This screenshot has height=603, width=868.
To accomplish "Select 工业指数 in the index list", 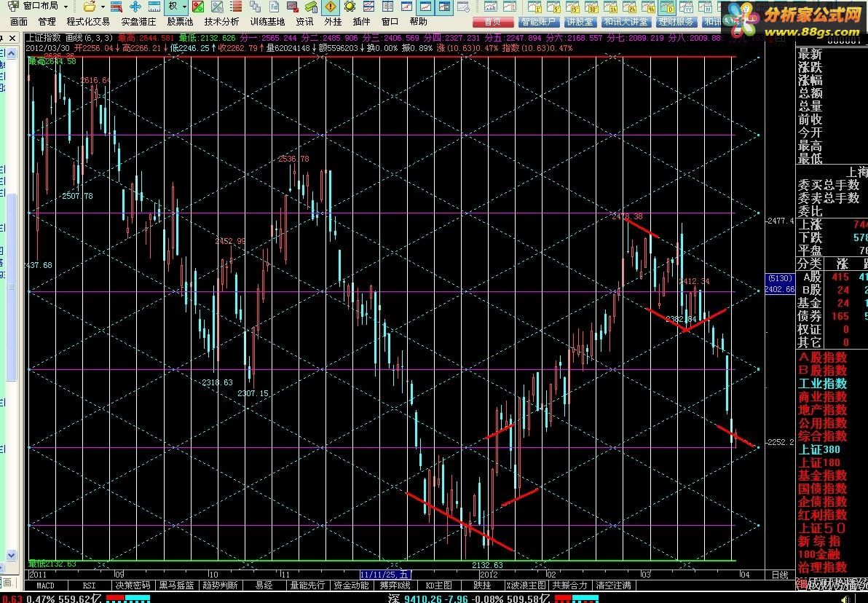I will pyautogui.click(x=823, y=384).
